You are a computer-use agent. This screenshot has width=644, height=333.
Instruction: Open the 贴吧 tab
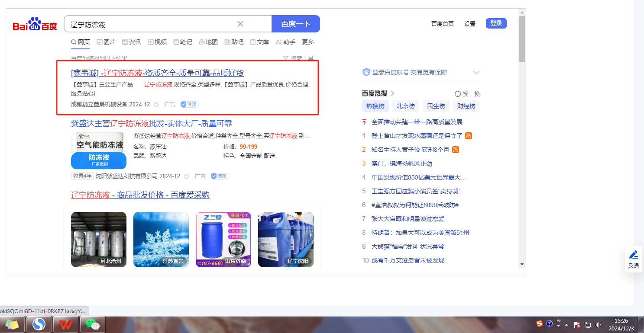(x=234, y=42)
